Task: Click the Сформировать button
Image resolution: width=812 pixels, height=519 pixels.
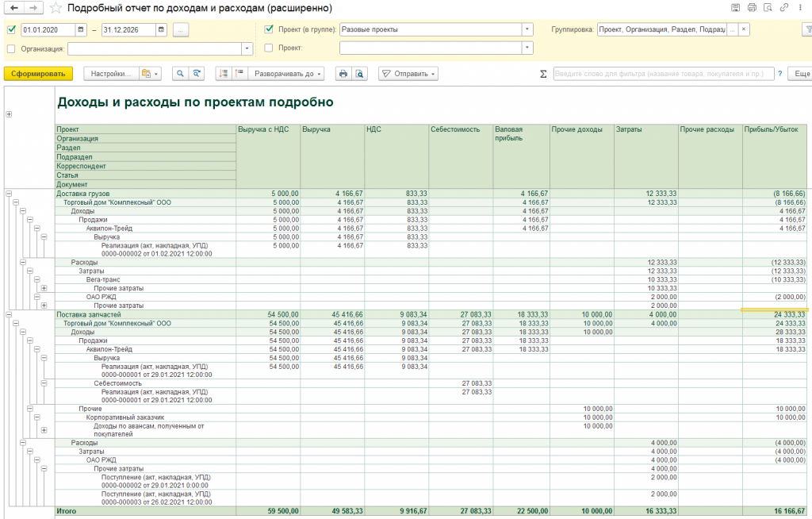Action: click(38, 74)
